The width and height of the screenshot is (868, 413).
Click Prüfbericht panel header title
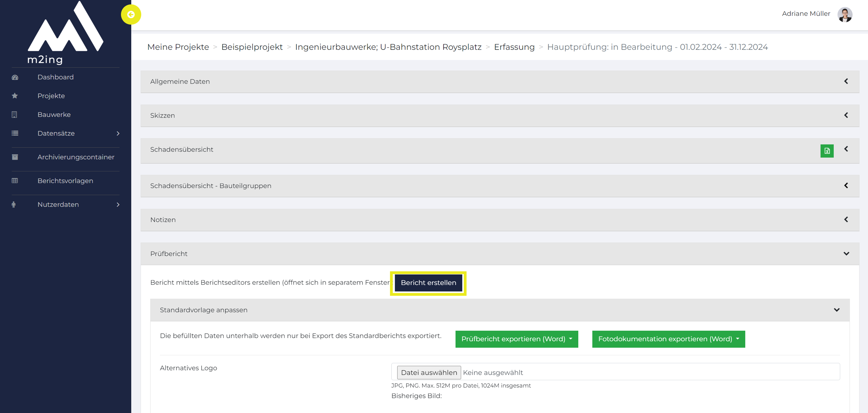point(169,254)
